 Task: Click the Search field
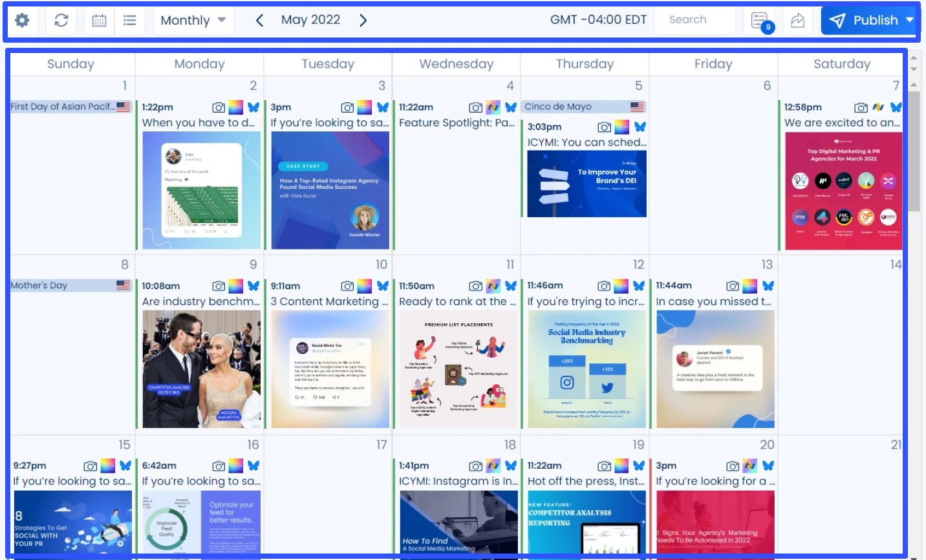pos(694,20)
